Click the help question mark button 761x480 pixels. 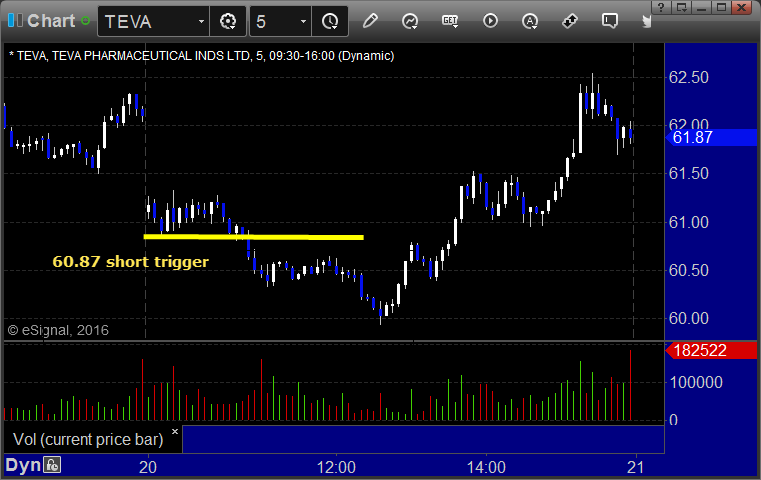click(x=661, y=7)
